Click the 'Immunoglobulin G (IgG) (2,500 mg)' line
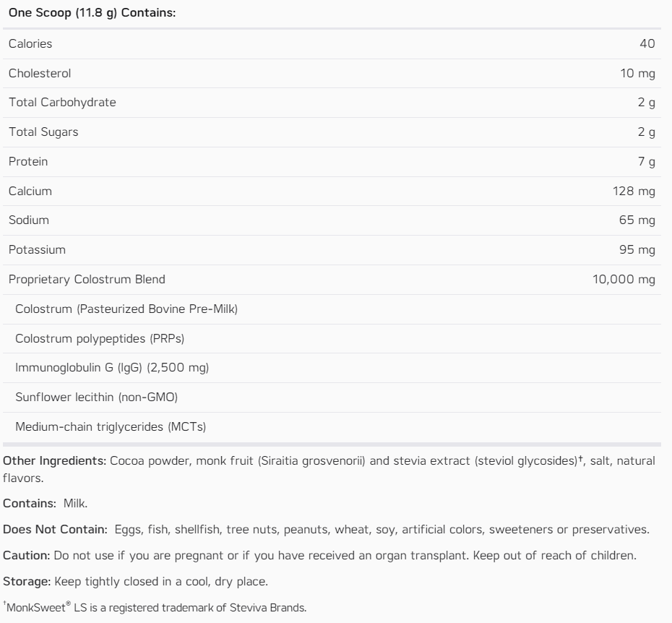The width and height of the screenshot is (672, 623). coord(112,368)
